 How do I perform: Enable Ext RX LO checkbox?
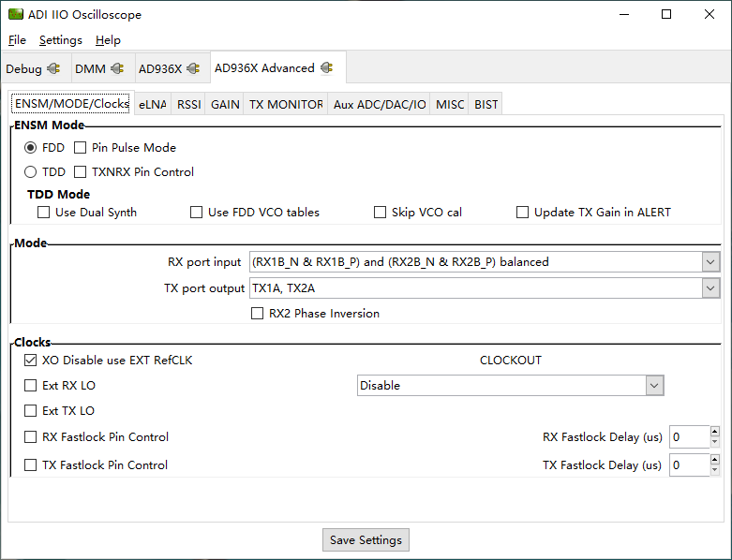click(30, 386)
